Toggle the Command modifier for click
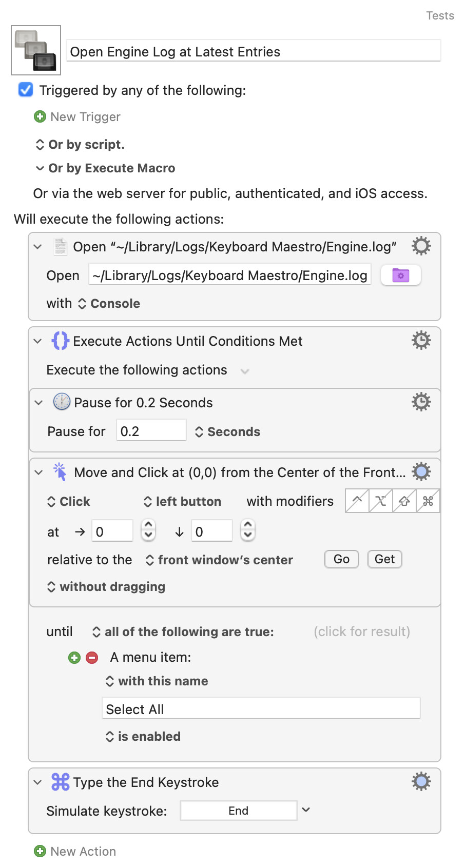The width and height of the screenshot is (465, 868). pos(428,501)
